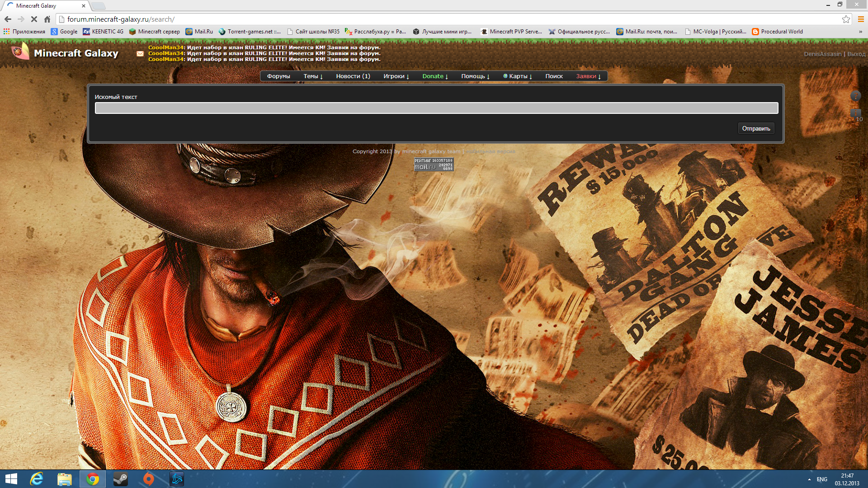Open File Explorer from taskbar
868x488 pixels.
coord(65,479)
